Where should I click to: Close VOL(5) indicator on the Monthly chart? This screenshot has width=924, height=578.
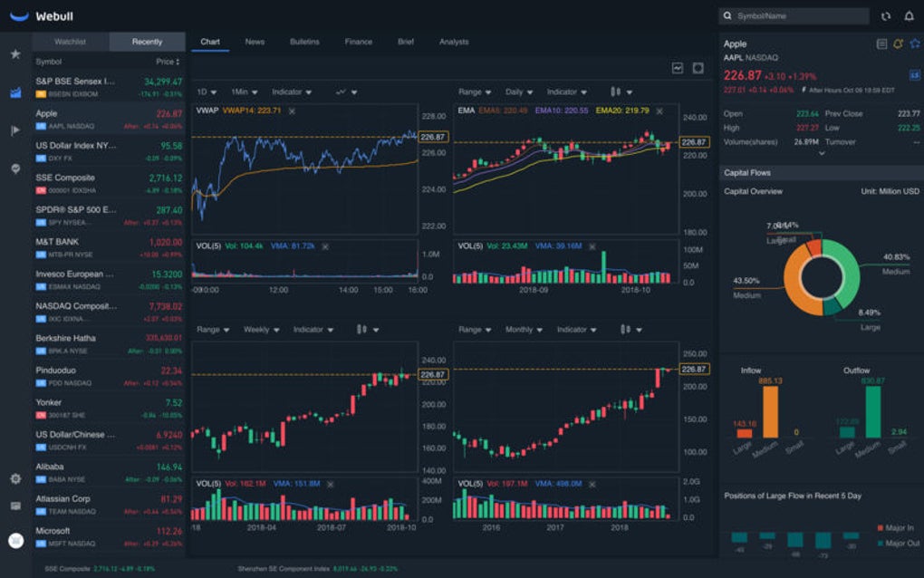coord(592,485)
